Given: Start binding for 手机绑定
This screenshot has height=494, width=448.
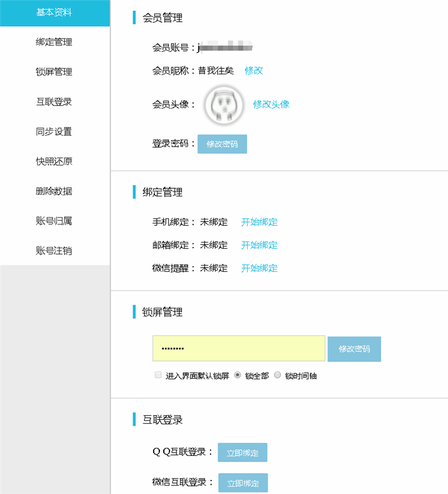Looking at the screenshot, I should point(259,223).
